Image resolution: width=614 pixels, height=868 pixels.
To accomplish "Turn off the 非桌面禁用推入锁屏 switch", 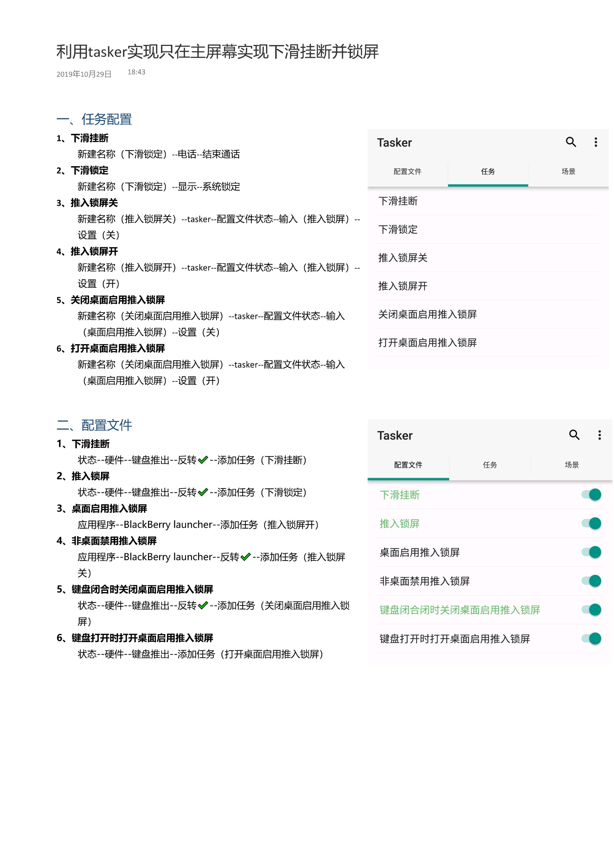I will coord(592,581).
